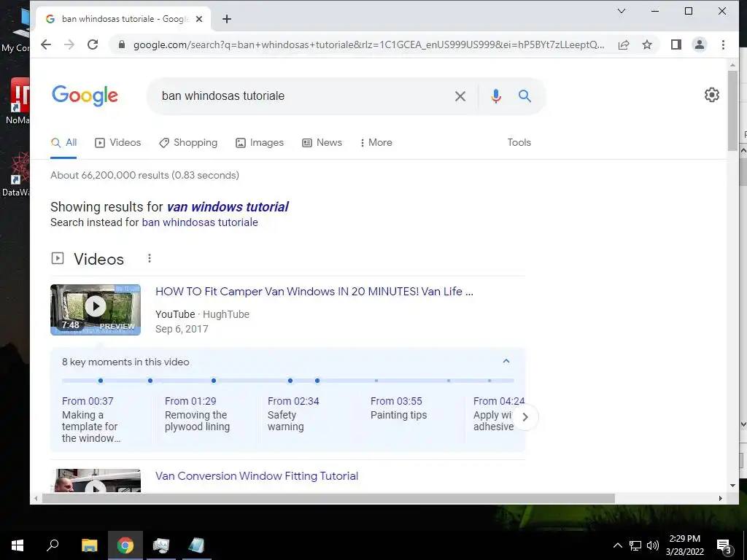The width and height of the screenshot is (747, 560).
Task: Open the network status tray icon
Action: 635,545
